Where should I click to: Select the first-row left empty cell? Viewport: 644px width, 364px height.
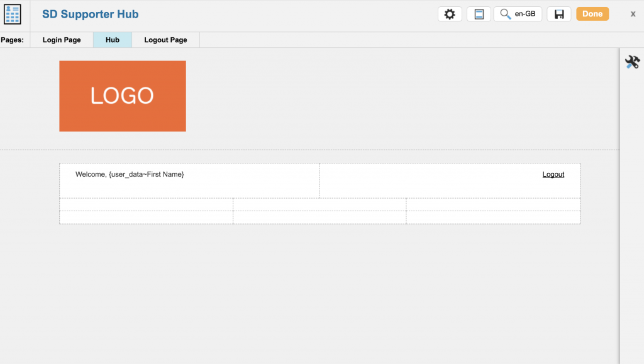coord(146,204)
